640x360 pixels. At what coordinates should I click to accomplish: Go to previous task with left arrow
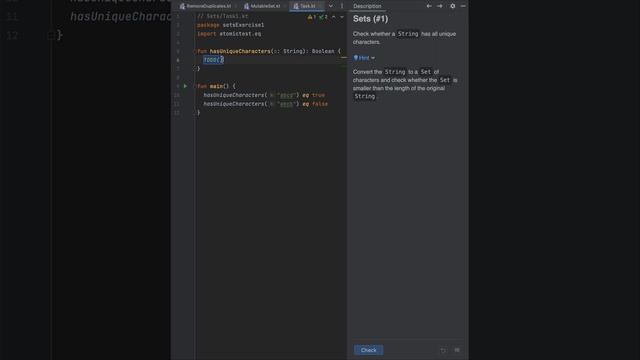point(429,6)
